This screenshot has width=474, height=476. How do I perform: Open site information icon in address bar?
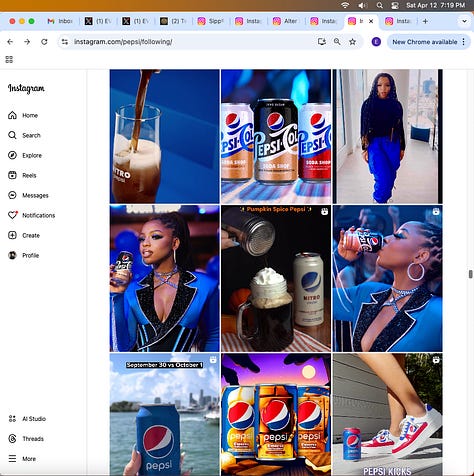(65, 42)
